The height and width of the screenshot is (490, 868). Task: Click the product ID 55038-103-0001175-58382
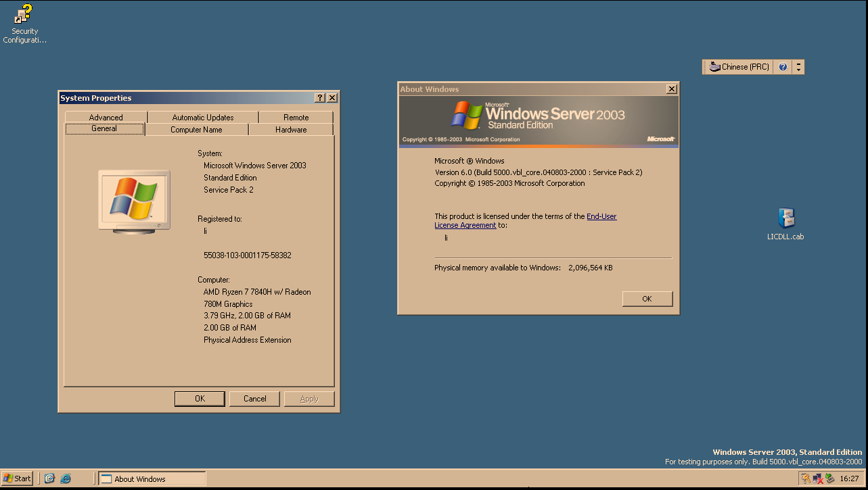pos(248,255)
